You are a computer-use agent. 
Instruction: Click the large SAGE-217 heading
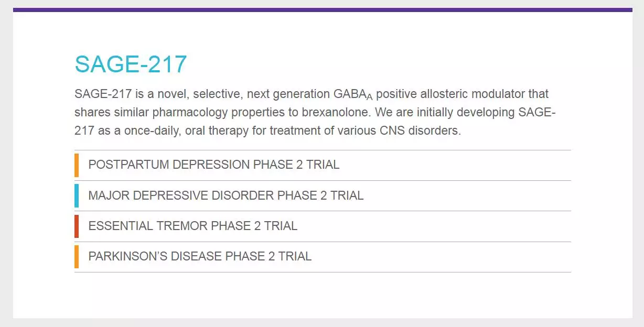[131, 64]
